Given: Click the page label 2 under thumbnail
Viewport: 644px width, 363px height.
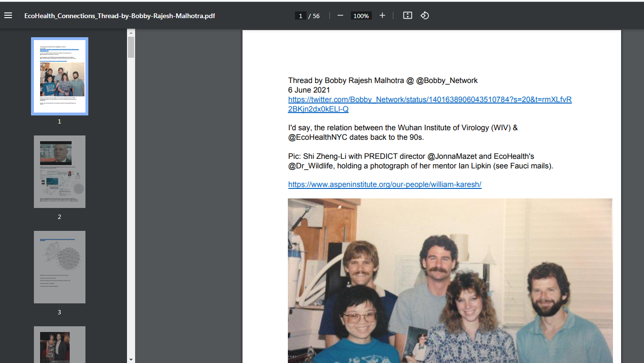Looking at the screenshot, I should [60, 217].
